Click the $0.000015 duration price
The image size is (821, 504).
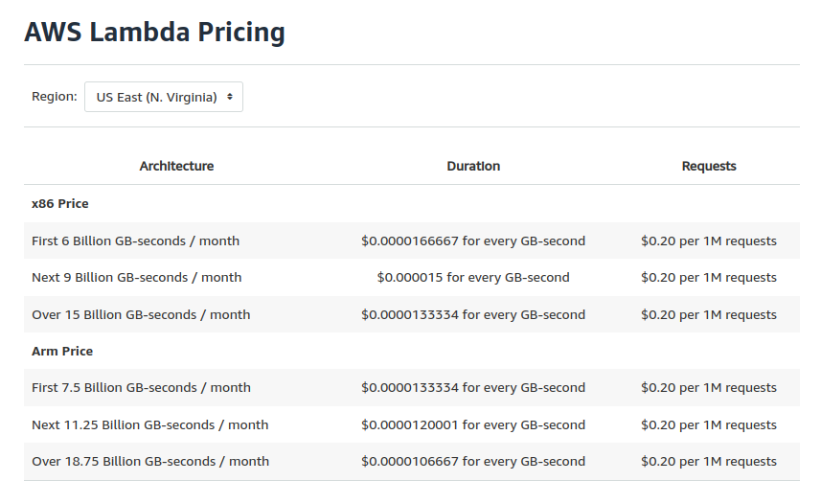[x=473, y=277]
